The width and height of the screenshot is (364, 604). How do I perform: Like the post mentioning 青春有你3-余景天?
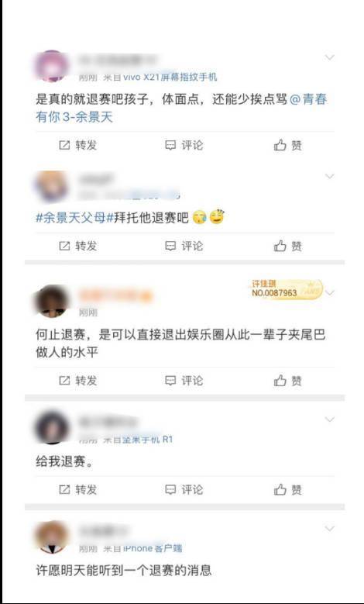[288, 145]
